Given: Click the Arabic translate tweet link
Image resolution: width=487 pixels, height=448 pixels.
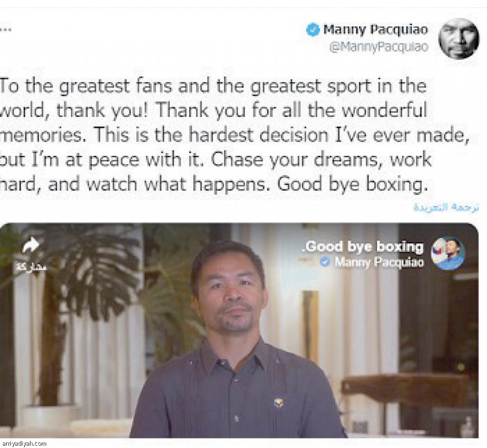Looking at the screenshot, I should pos(446,207).
